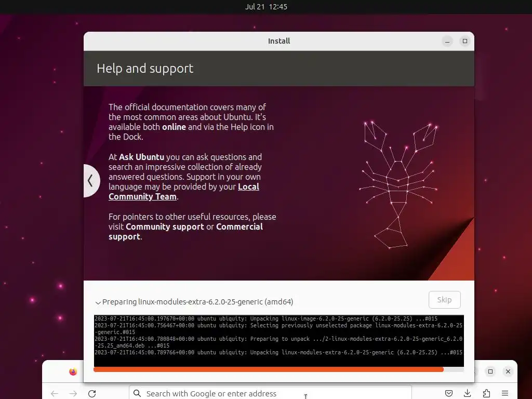The width and height of the screenshot is (532, 399).
Task: Click the log line 'Unpacking linux-image-6.2.0-25-generic'
Action: 266,318
